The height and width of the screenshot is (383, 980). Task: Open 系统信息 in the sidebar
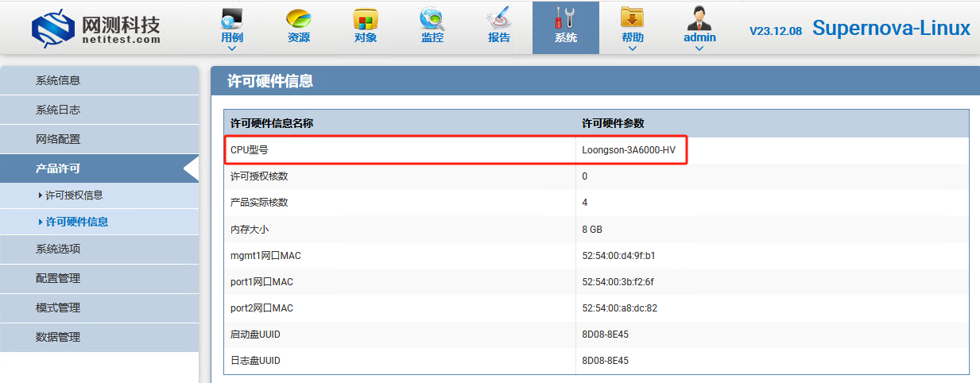pos(99,80)
